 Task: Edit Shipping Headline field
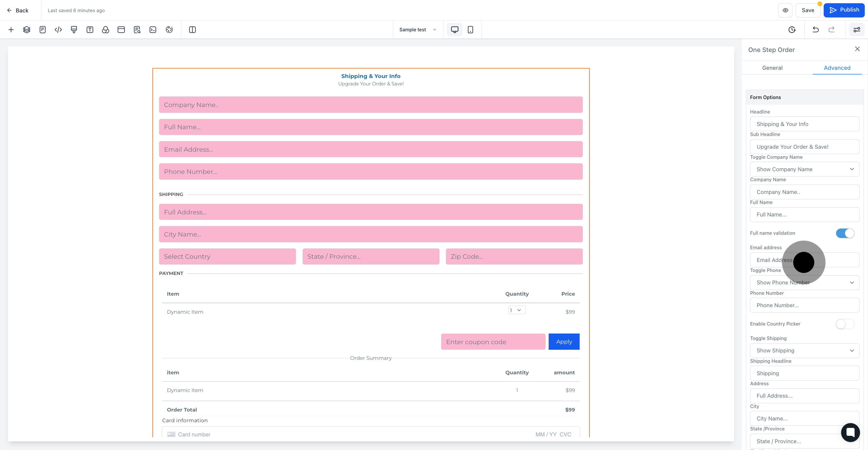(x=804, y=373)
